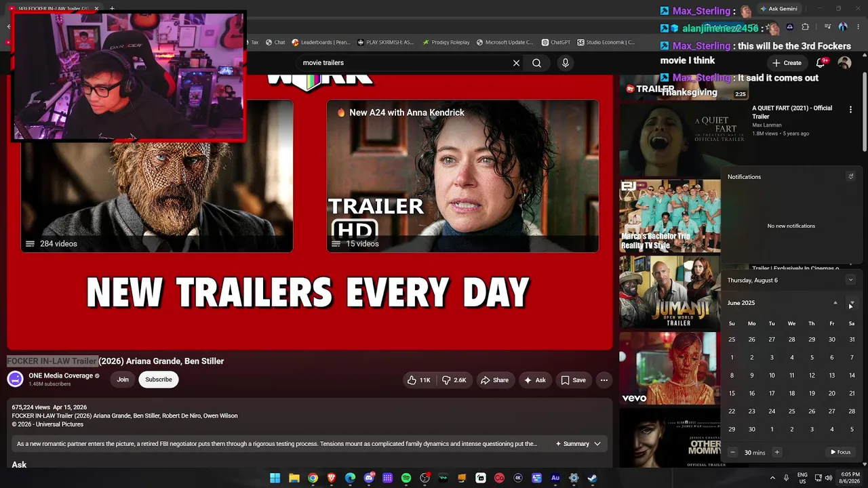Image resolution: width=868 pixels, height=488 pixels.
Task: Open Adobe Audition from the taskbar
Action: 555,478
